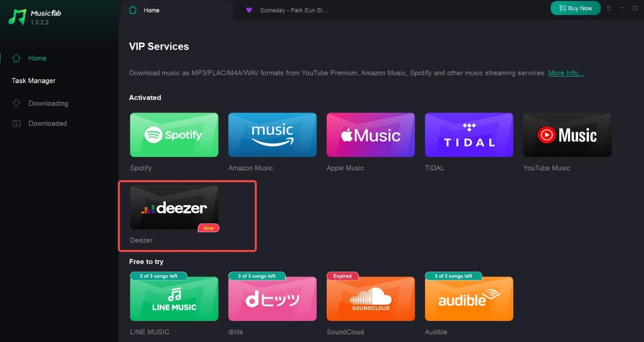Image resolution: width=644 pixels, height=342 pixels.
Task: Open the TIDAL service tile
Action: point(469,135)
